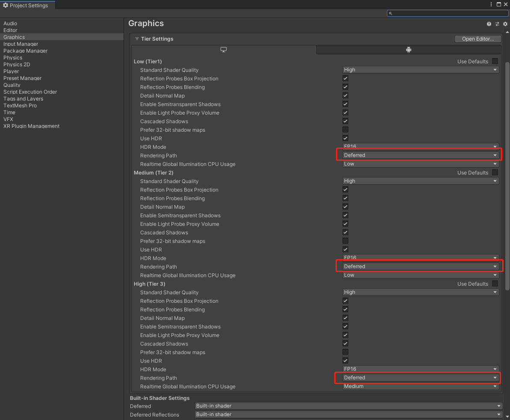Select Physics category
This screenshot has height=420, width=510.
13,58
